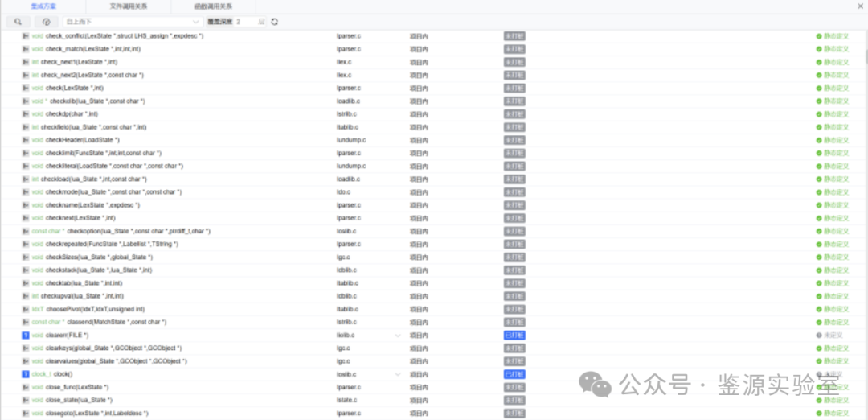Close the panel with the top-right X
This screenshot has height=420, width=868.
click(860, 6)
